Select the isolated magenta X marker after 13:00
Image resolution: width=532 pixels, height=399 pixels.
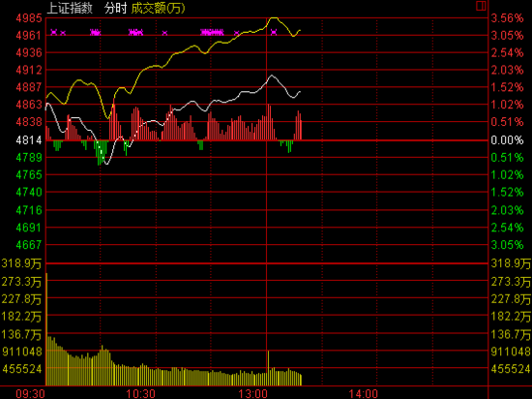pos(274,32)
